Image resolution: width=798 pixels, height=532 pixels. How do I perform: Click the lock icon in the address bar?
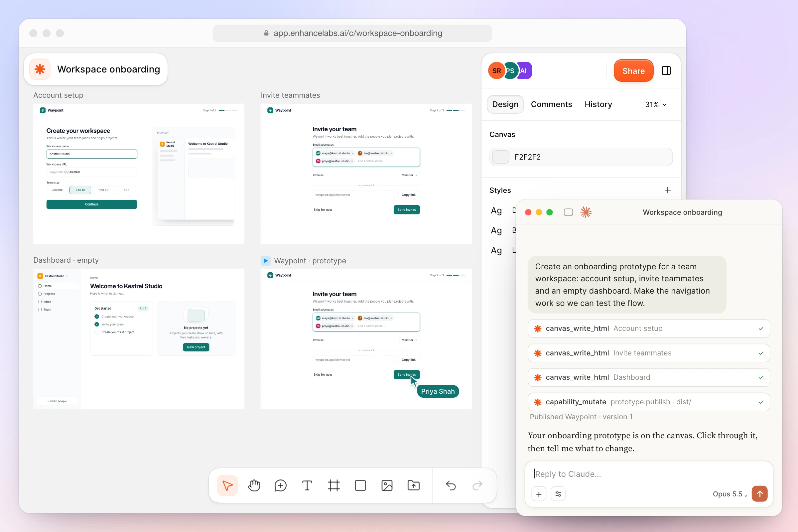(x=266, y=33)
